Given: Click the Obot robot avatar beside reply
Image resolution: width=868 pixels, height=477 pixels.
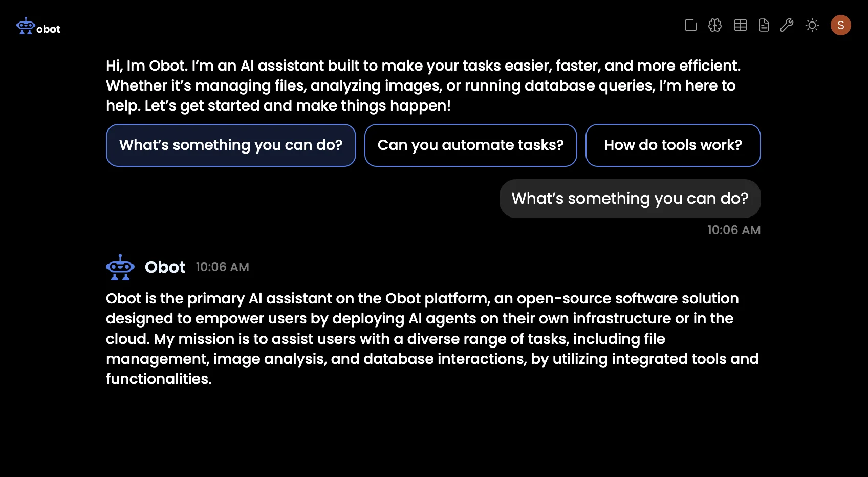Looking at the screenshot, I should point(120,267).
